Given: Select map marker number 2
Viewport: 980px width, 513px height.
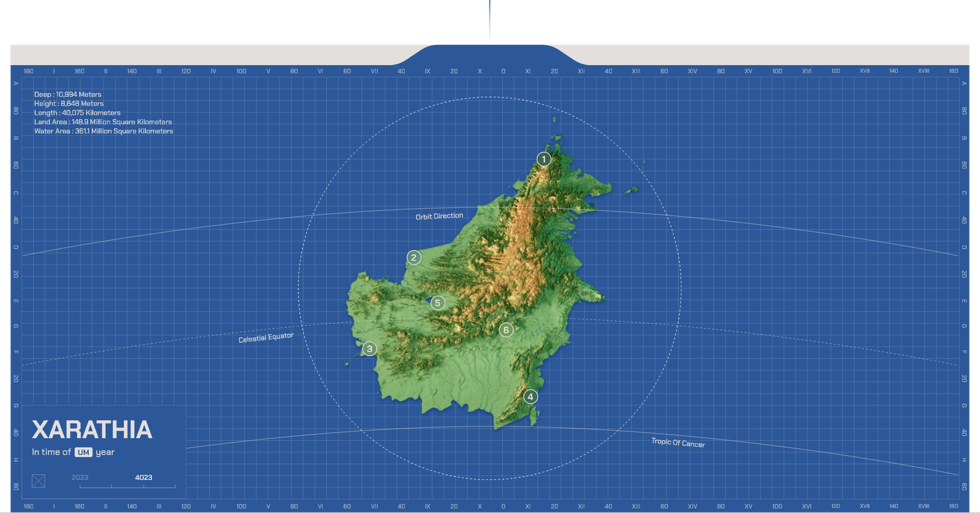Looking at the screenshot, I should (x=414, y=258).
